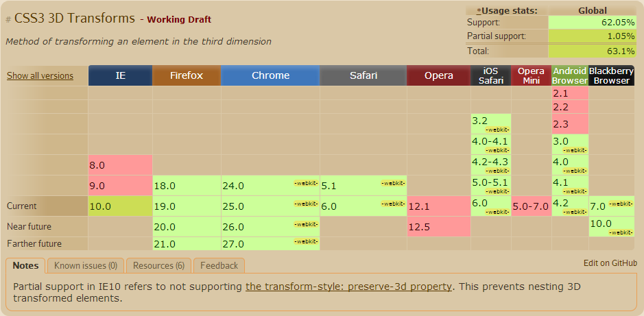This screenshot has height=316, width=644.
Task: Click the # anchor before the title
Action: pos(8,20)
